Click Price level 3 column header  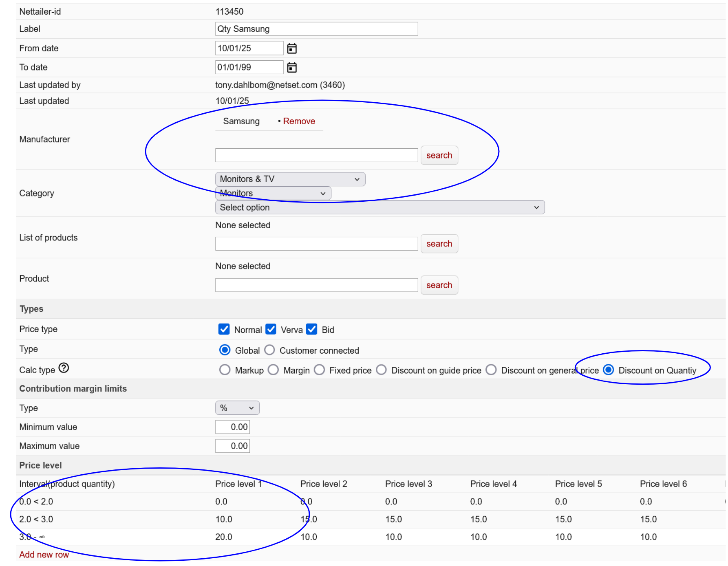point(408,484)
